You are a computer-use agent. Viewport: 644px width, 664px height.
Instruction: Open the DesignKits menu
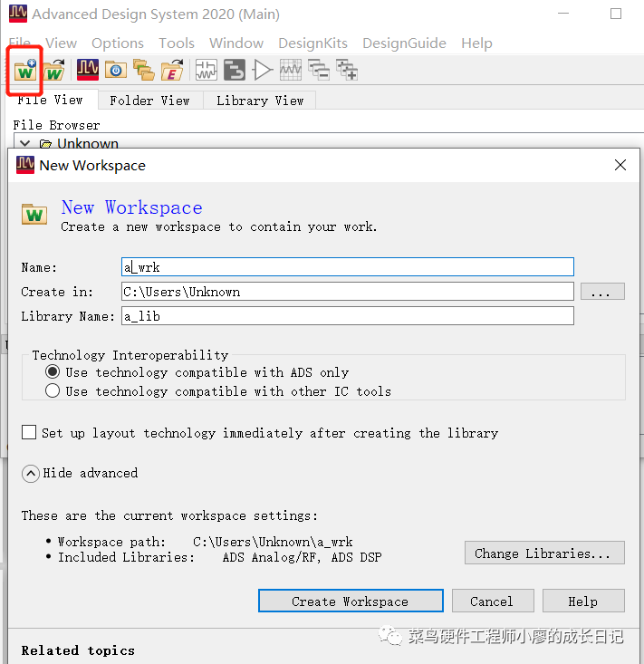tap(312, 43)
